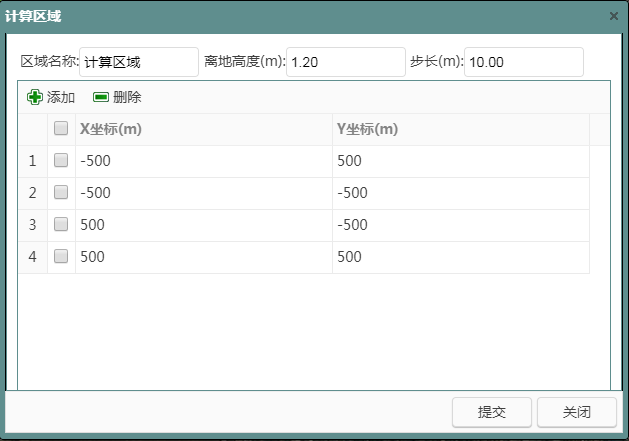This screenshot has width=629, height=441.
Task: Select Y coordinate cell in row 2
Action: [460, 193]
